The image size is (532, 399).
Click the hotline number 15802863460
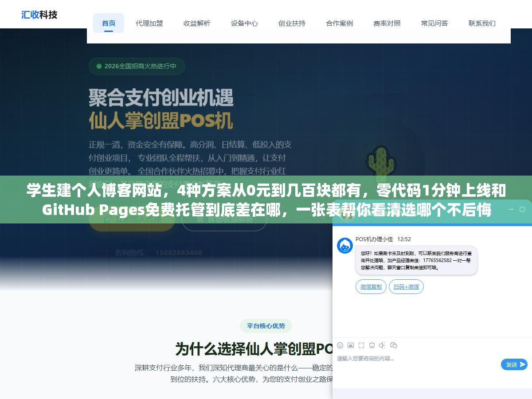178,253
